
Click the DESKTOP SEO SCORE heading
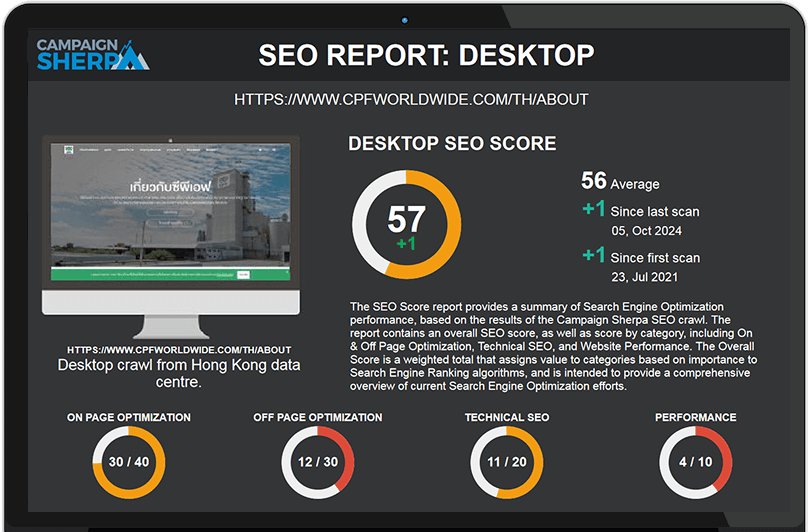(452, 143)
